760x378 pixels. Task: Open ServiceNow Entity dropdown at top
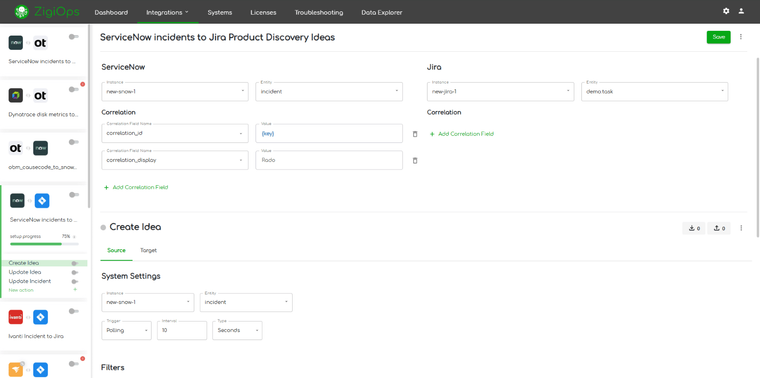pos(329,92)
